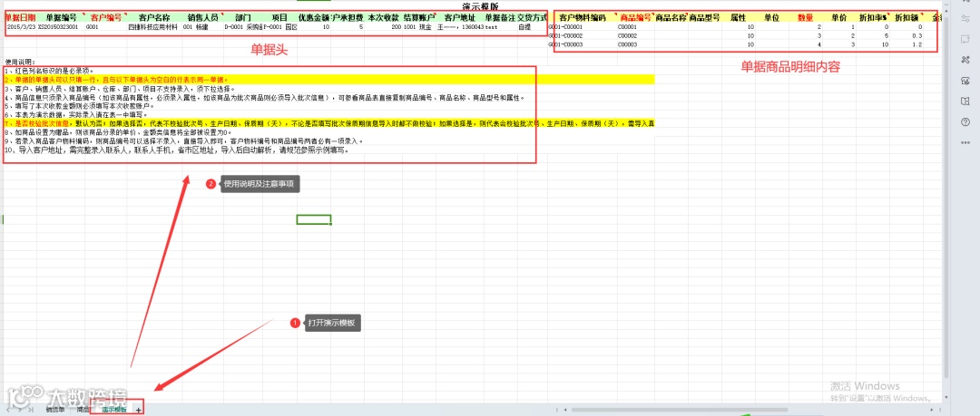The height and width of the screenshot is (416, 980).
Task: Select the 属性 header cell
Action: [738, 17]
